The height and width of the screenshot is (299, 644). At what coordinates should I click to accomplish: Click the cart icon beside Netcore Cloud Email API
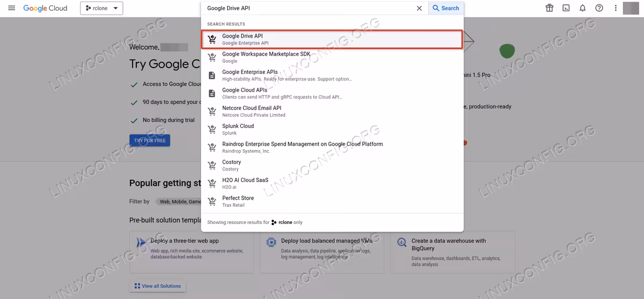point(212,111)
